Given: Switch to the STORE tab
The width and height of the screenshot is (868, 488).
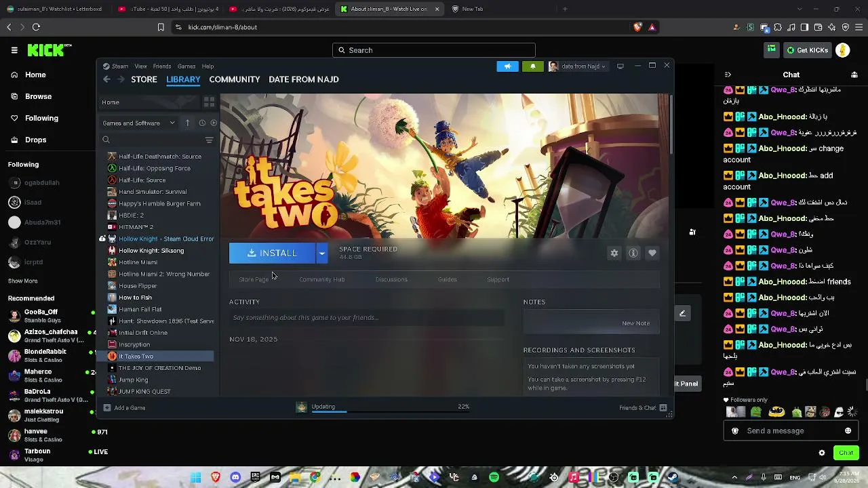Looking at the screenshot, I should (x=144, y=79).
